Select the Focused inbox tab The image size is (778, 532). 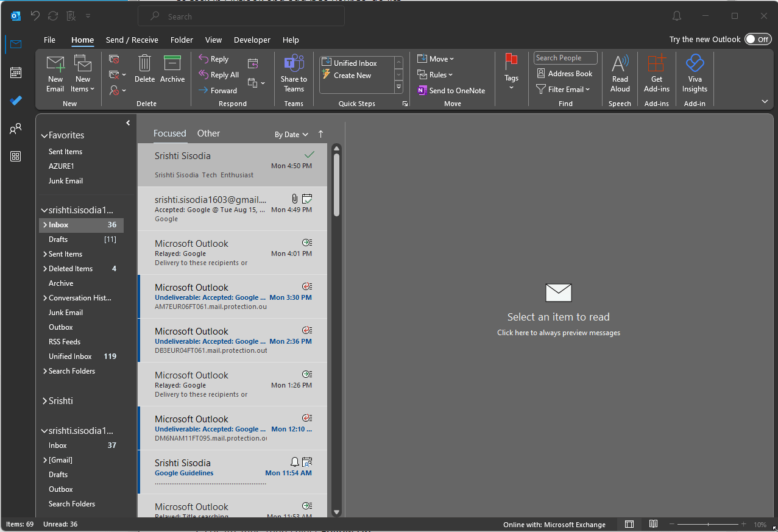[170, 133]
